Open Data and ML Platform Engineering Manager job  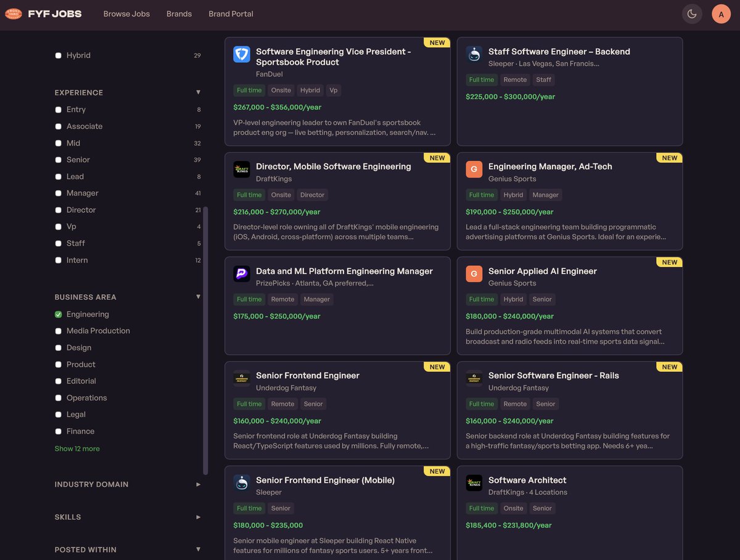[344, 271]
